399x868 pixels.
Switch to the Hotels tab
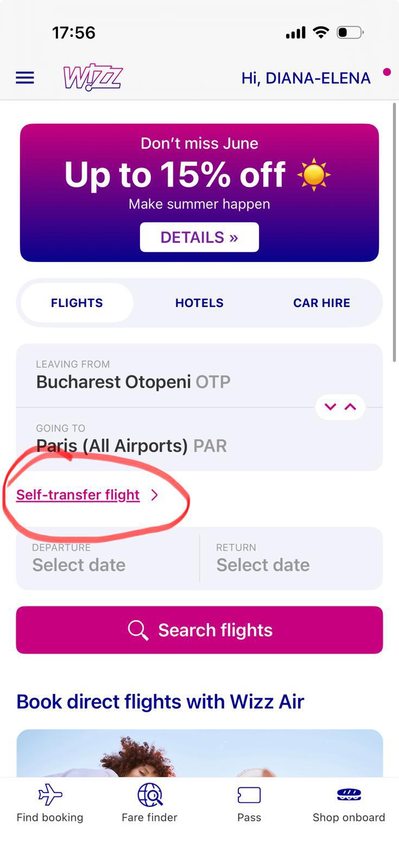coord(199,303)
